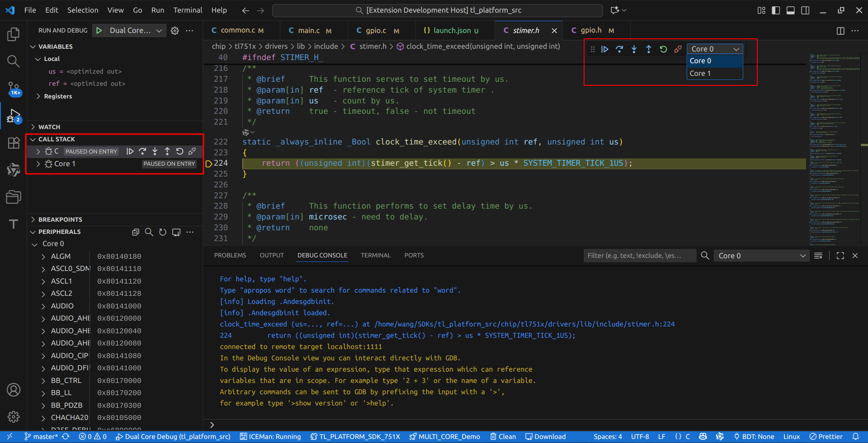Image resolution: width=868 pixels, height=443 pixels.
Task: Restart the debug session via green restart icon
Action: point(663,49)
